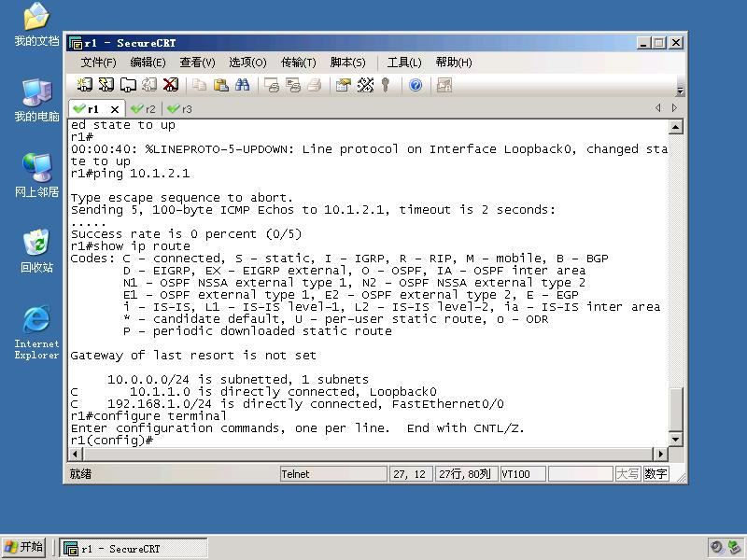Open the 选项(O) menu
Screen dimensions: 747x560
247,63
